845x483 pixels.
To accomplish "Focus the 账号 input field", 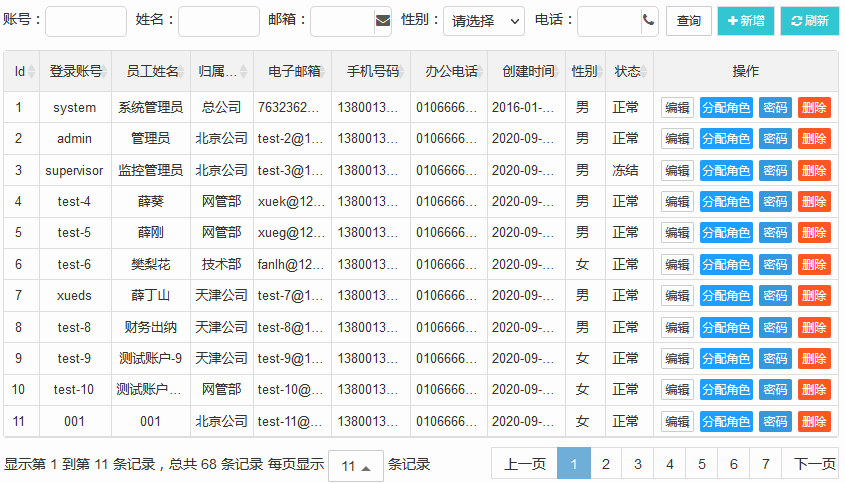I will pyautogui.click(x=86, y=21).
